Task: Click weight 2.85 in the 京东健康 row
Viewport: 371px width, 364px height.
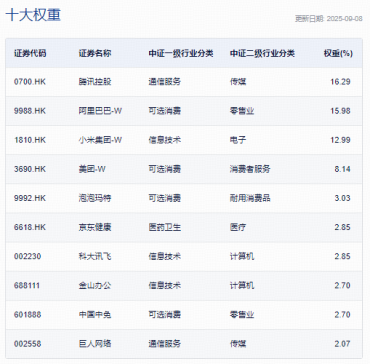Action: [x=343, y=227]
